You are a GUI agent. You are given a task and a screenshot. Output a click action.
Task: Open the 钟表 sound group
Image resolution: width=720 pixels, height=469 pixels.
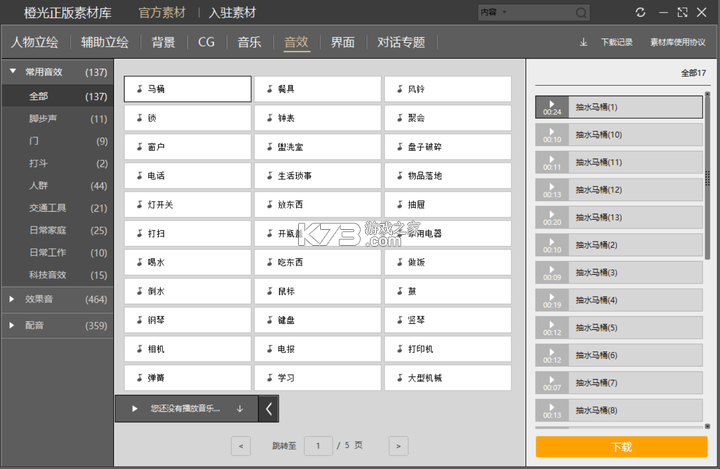click(318, 118)
